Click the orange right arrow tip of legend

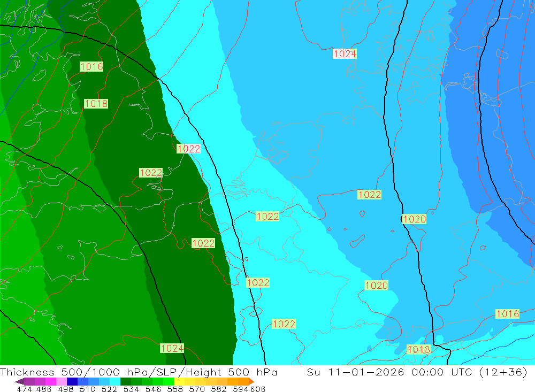point(251,381)
